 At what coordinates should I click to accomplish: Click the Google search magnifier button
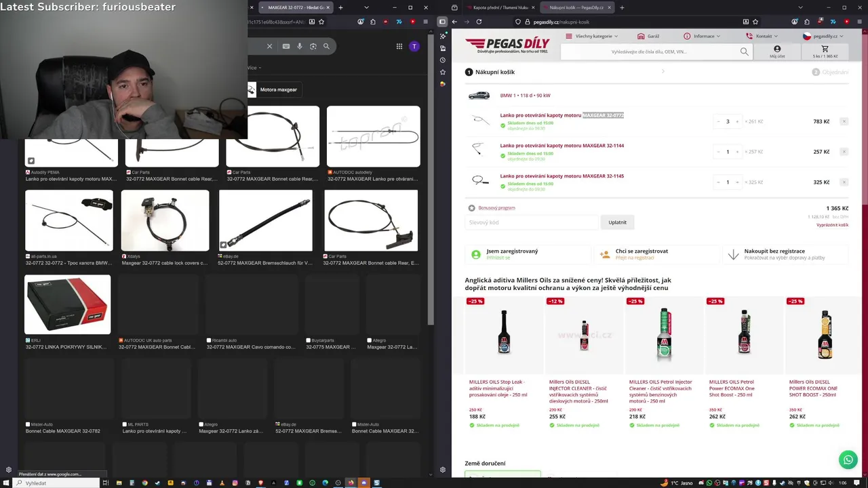tap(326, 46)
